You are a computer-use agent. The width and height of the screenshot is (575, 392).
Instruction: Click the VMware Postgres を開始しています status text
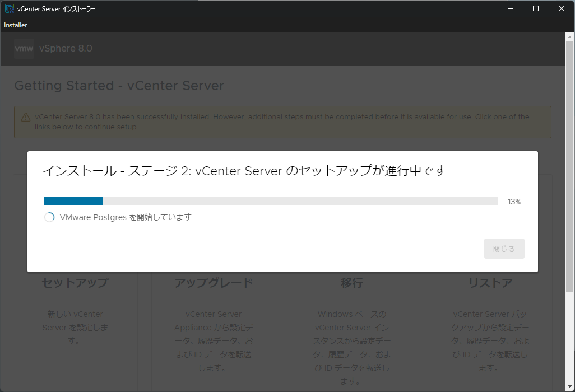128,217
